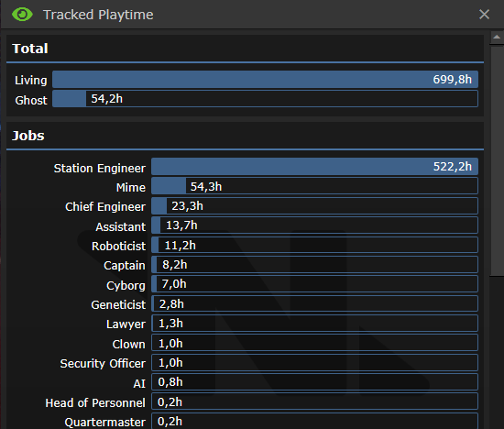
Task: Click the Tracked Playtime window title
Action: click(x=98, y=15)
